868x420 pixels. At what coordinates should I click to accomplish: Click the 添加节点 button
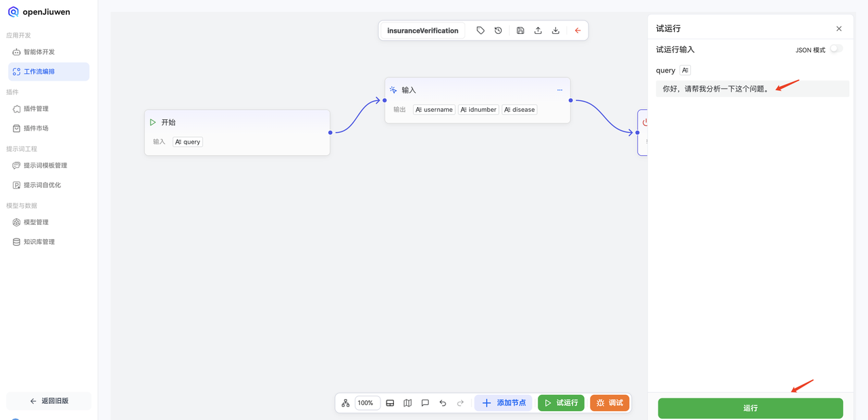click(503, 403)
